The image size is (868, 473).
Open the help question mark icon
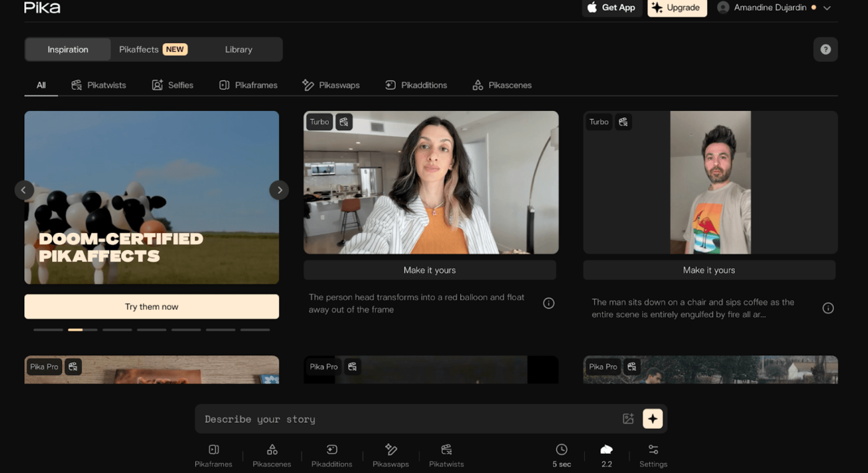point(825,50)
